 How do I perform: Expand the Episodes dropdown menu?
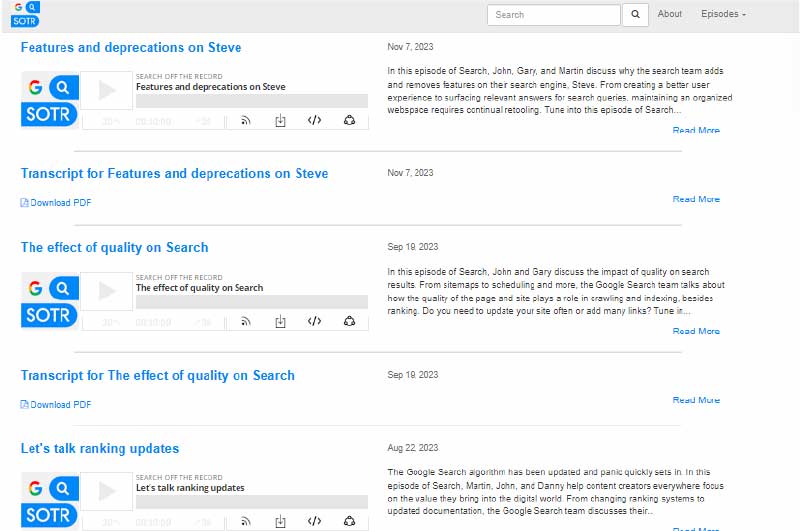pos(723,14)
